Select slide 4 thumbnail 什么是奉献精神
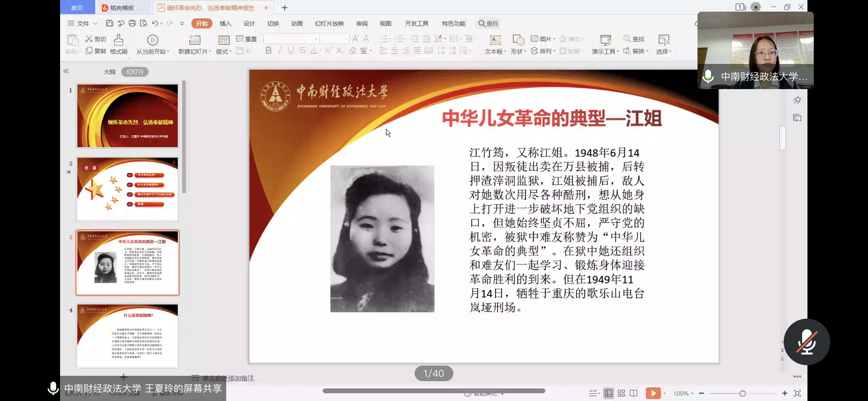The height and width of the screenshot is (401, 868). (x=127, y=336)
